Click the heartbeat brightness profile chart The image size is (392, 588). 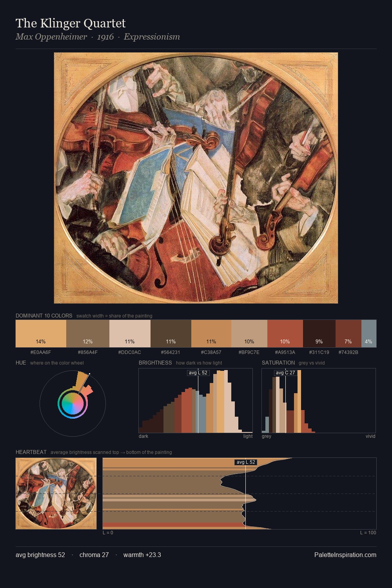pos(240,494)
